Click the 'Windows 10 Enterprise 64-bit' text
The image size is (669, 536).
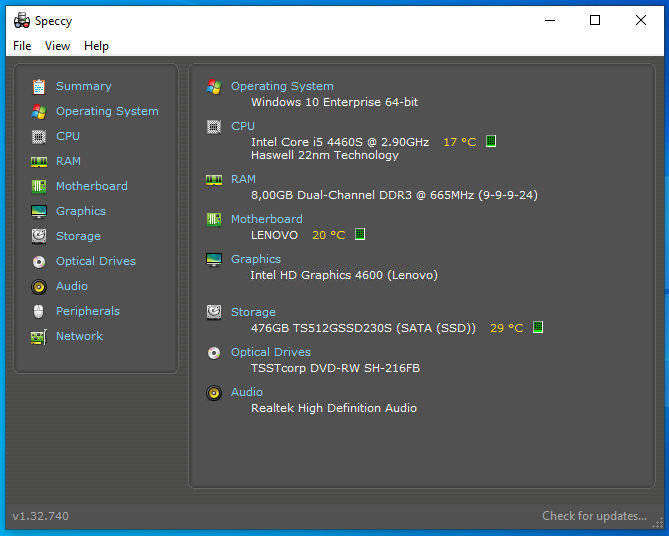334,102
